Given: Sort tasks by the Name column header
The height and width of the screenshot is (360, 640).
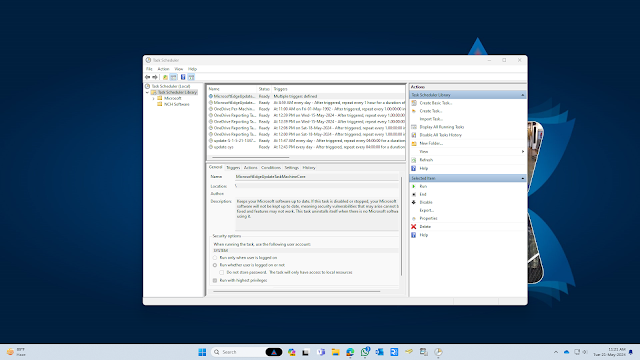Looking at the screenshot, I should [232, 89].
